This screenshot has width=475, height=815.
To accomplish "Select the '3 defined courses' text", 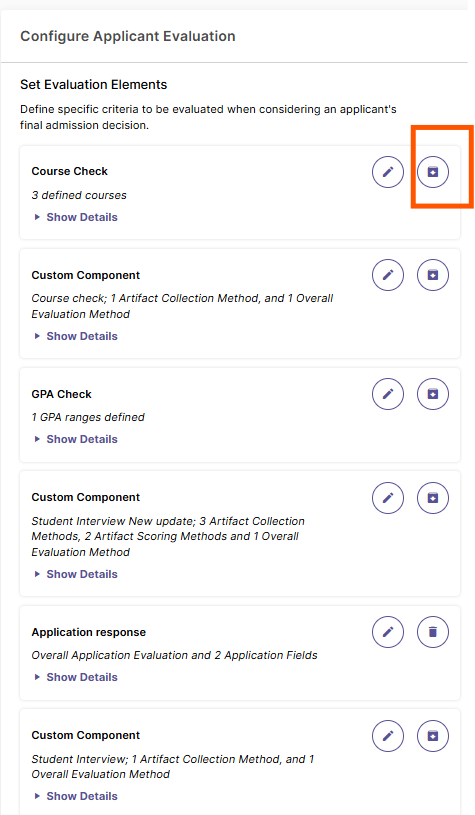I will click(79, 195).
